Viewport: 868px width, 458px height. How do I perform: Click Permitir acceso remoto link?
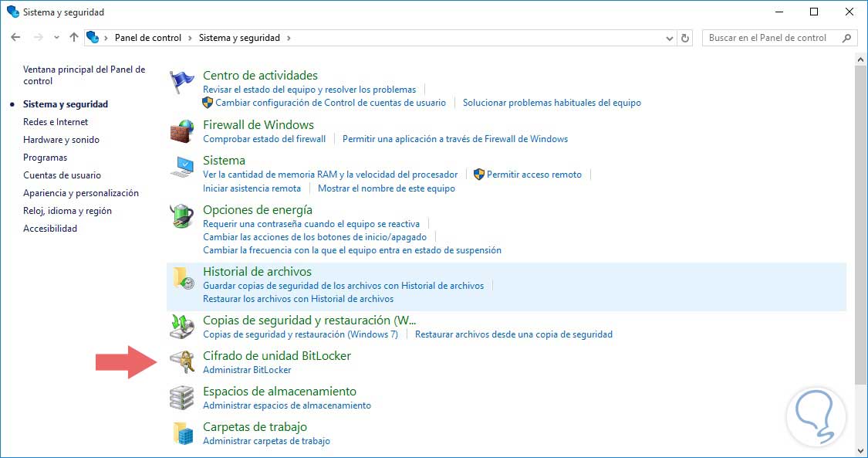click(x=534, y=175)
